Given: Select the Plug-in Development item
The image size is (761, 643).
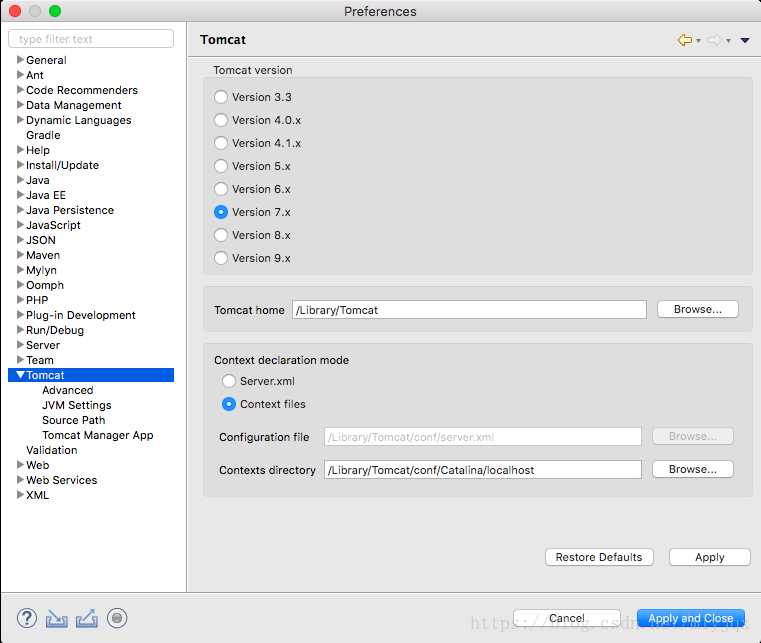Looking at the screenshot, I should (81, 315).
